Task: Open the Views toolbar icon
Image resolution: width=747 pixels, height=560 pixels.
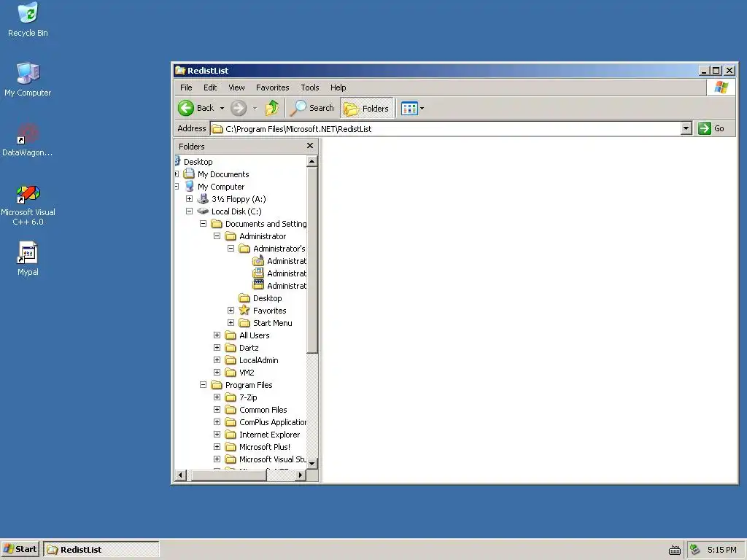Action: [409, 108]
